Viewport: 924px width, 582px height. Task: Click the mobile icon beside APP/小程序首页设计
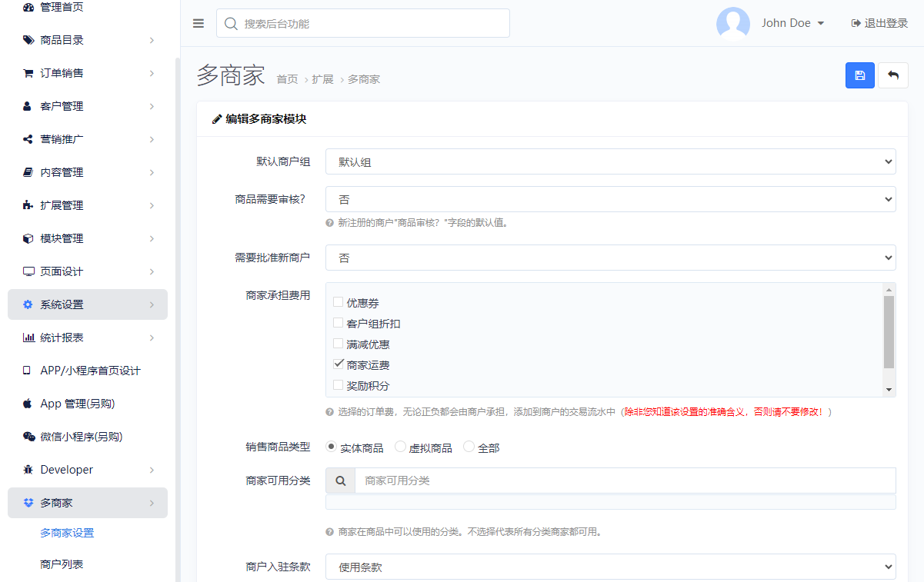pyautogui.click(x=28, y=371)
